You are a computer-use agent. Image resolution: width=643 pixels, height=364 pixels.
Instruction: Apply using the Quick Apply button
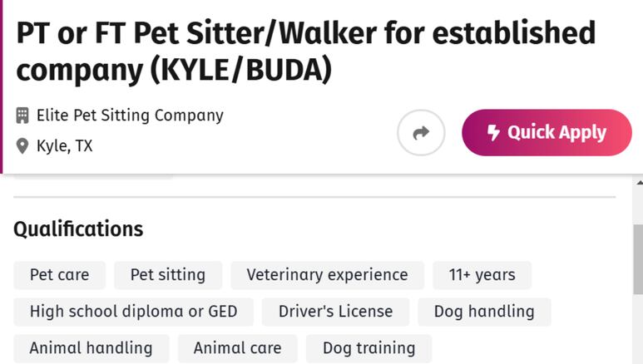click(x=547, y=132)
